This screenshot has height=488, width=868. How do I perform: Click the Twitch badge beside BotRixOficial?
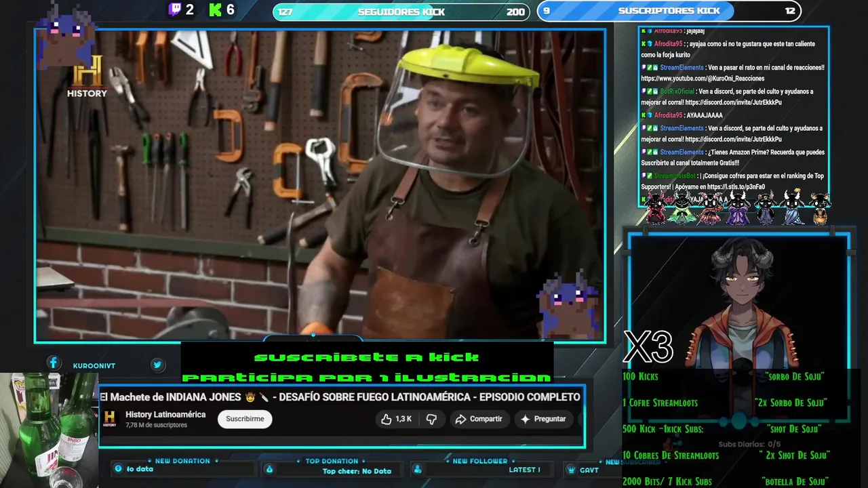[x=644, y=91]
